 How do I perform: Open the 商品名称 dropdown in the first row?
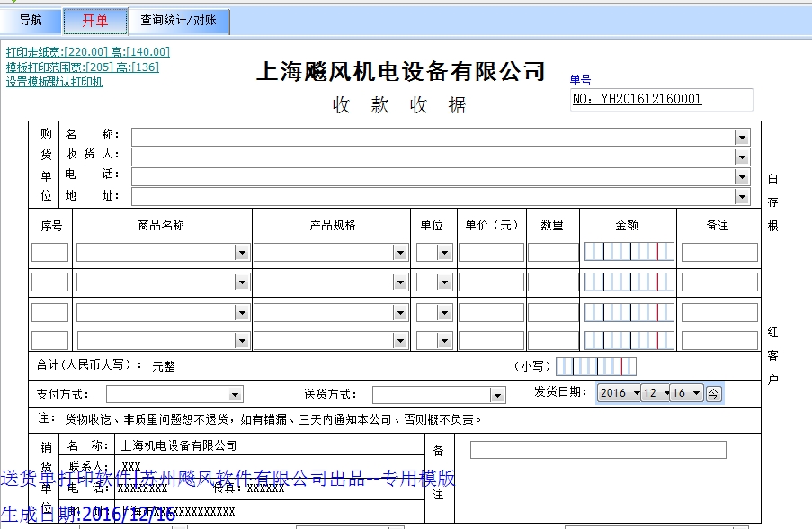point(242,253)
